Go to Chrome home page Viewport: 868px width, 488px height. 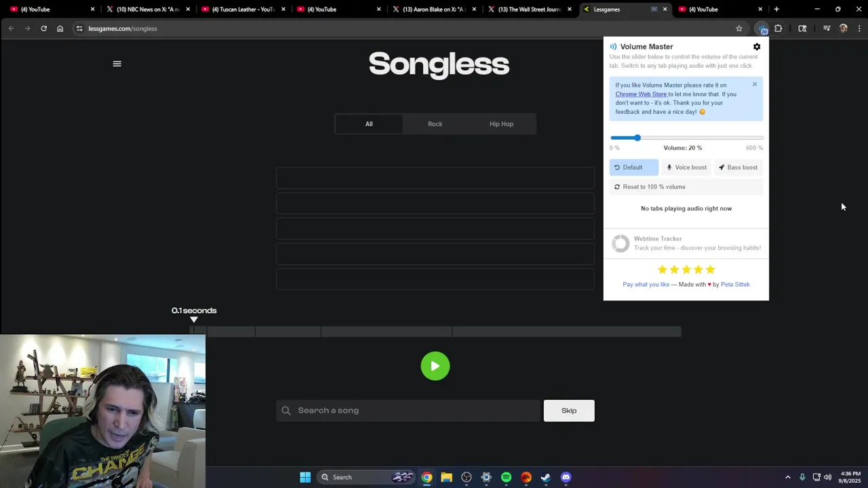(x=60, y=28)
